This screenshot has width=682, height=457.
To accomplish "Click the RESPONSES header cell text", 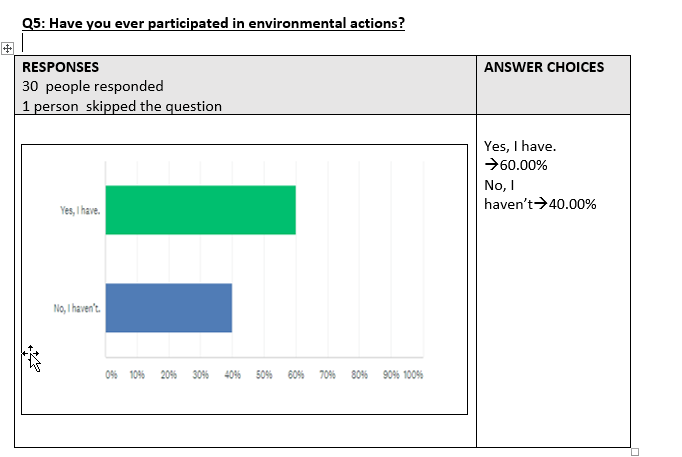I will (x=61, y=68).
